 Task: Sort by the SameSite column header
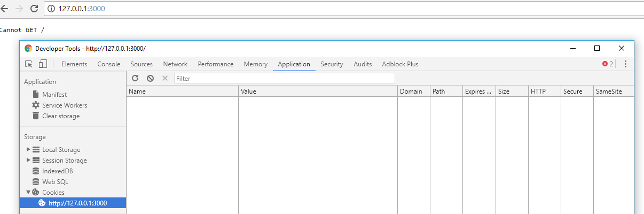click(614, 91)
